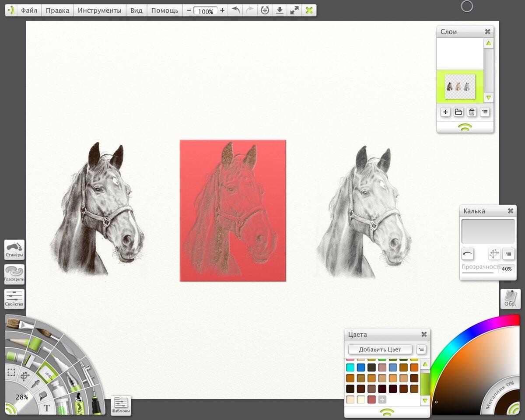Select the white paint tube tool
Viewport: 525px width, 420px height.
[58, 388]
